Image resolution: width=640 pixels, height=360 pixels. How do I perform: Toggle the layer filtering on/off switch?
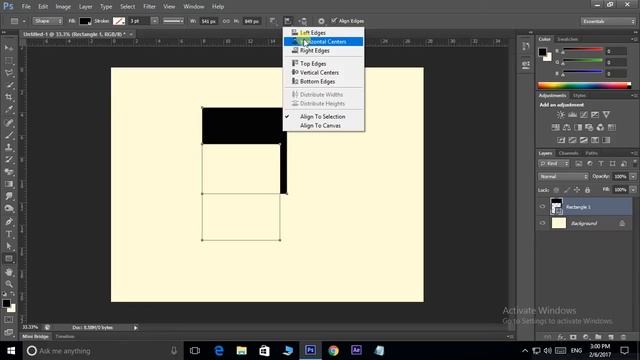click(x=634, y=163)
